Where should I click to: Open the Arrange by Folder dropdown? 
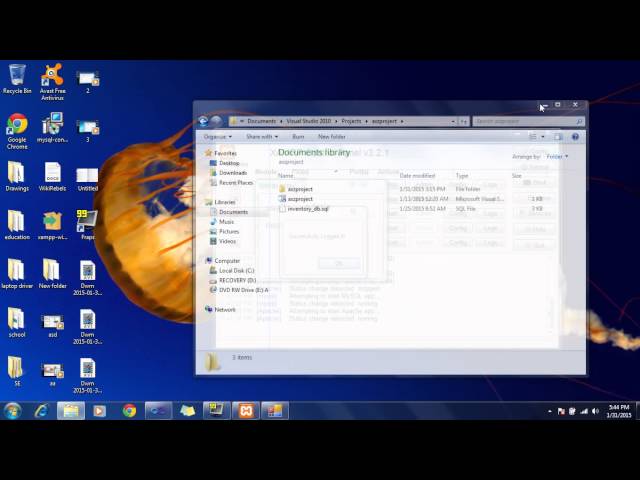coord(557,156)
